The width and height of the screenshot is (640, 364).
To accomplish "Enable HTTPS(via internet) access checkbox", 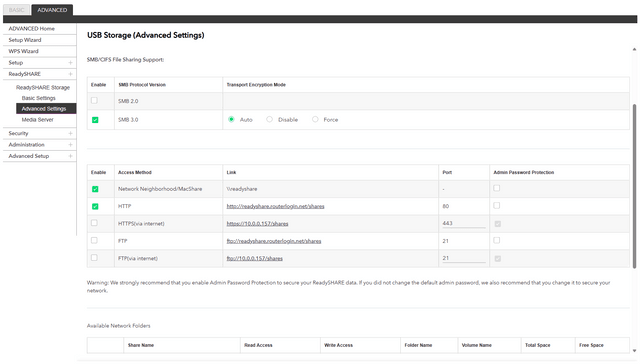I will [x=94, y=223].
